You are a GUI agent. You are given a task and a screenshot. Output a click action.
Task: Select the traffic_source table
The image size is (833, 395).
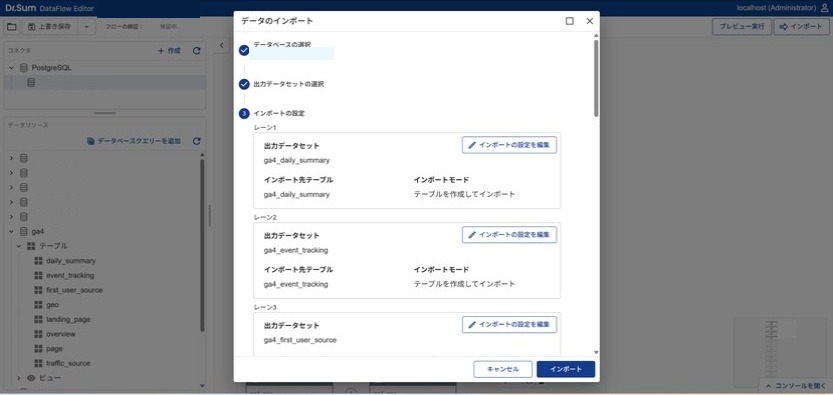point(68,363)
